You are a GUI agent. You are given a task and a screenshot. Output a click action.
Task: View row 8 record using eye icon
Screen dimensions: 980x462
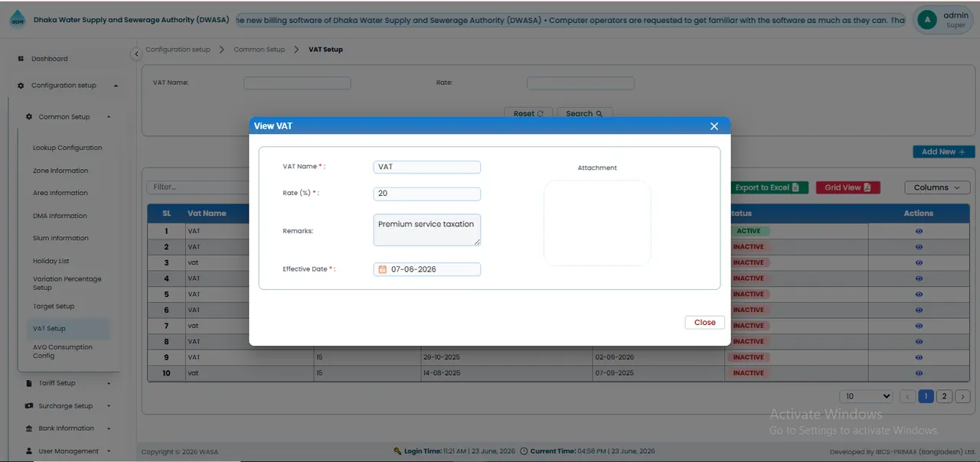pos(919,341)
